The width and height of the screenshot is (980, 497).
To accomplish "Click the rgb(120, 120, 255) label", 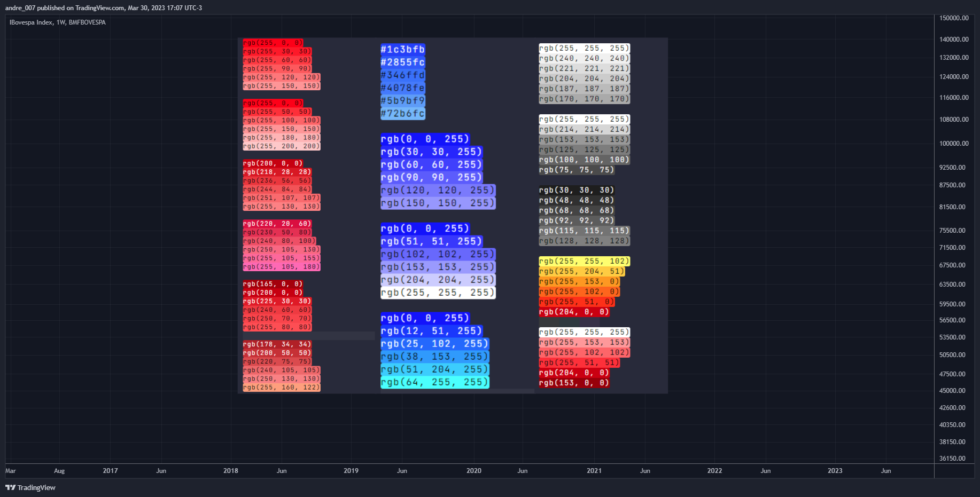I will (x=438, y=190).
